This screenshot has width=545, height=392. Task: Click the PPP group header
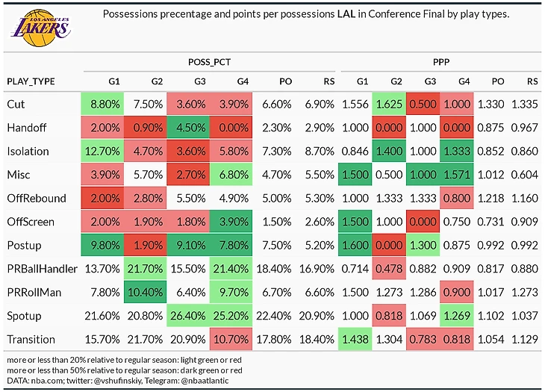pyautogui.click(x=441, y=62)
